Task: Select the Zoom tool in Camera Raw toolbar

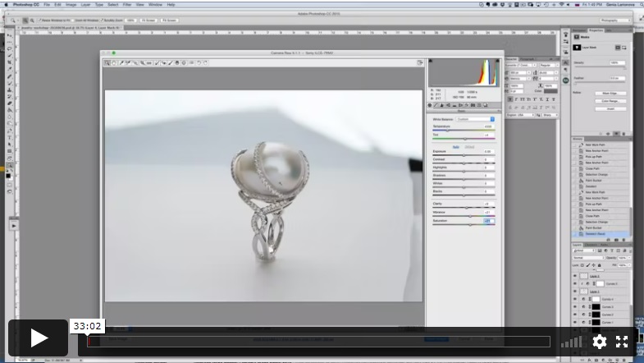Action: (107, 63)
